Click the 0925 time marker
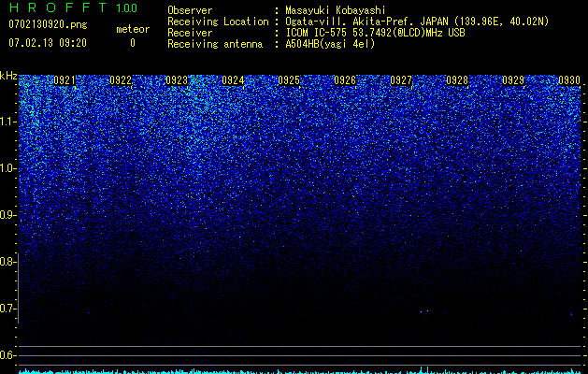Image resolution: width=588 pixels, height=374 pixels. click(x=289, y=80)
